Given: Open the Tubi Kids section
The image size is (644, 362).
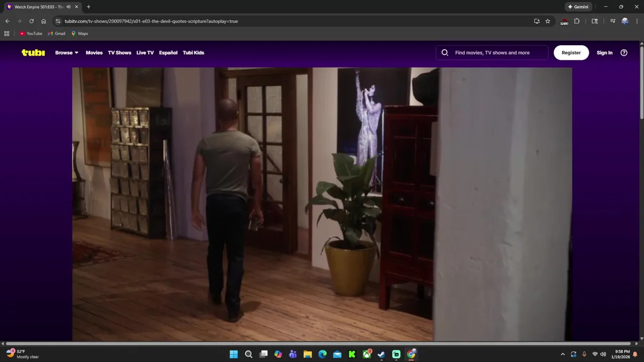Looking at the screenshot, I should coord(193,52).
